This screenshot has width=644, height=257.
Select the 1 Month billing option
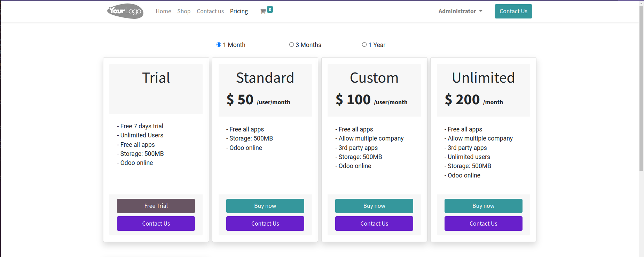(219, 45)
